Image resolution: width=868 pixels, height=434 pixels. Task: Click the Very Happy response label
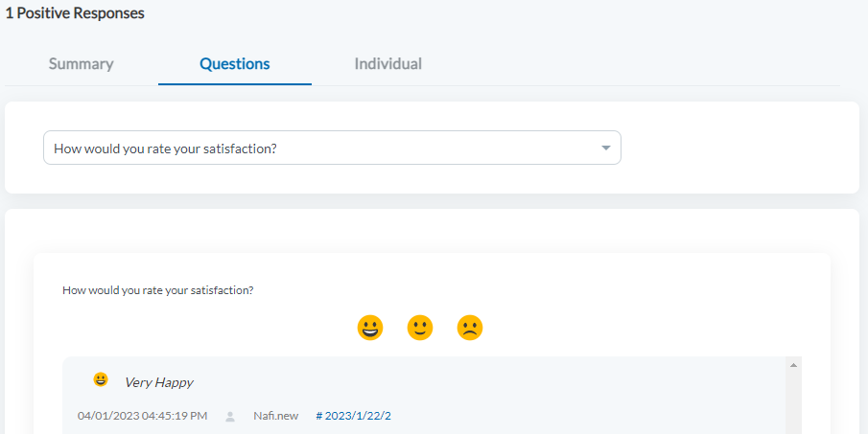click(158, 382)
